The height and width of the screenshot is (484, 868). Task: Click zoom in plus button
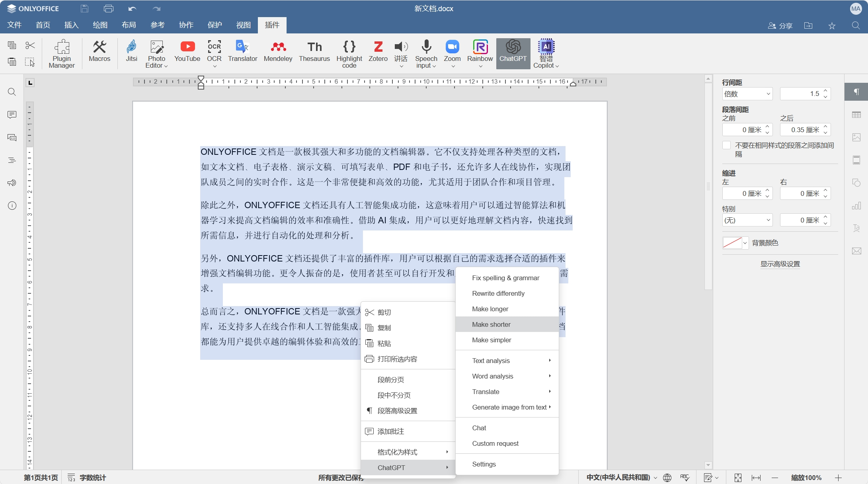pos(838,477)
